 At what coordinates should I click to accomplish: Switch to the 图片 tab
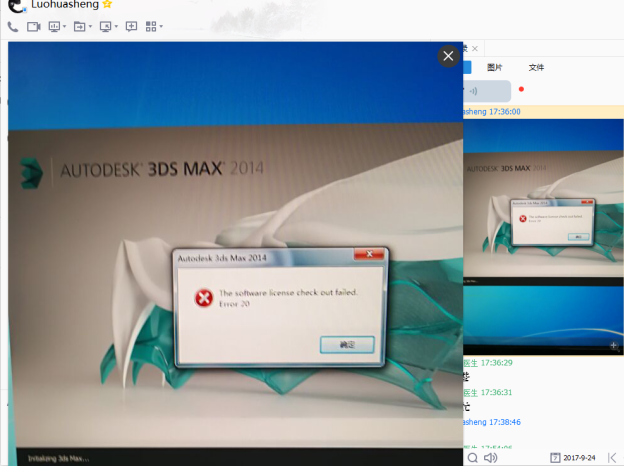coord(495,67)
